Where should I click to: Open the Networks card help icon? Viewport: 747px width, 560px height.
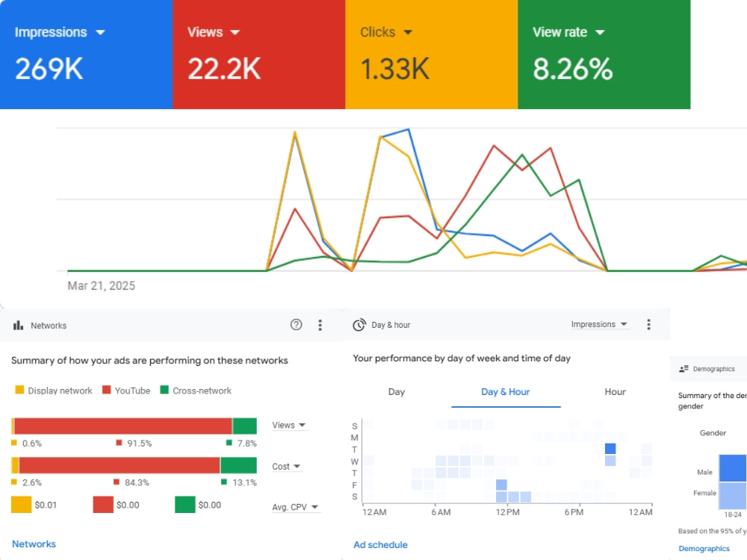coord(296,325)
